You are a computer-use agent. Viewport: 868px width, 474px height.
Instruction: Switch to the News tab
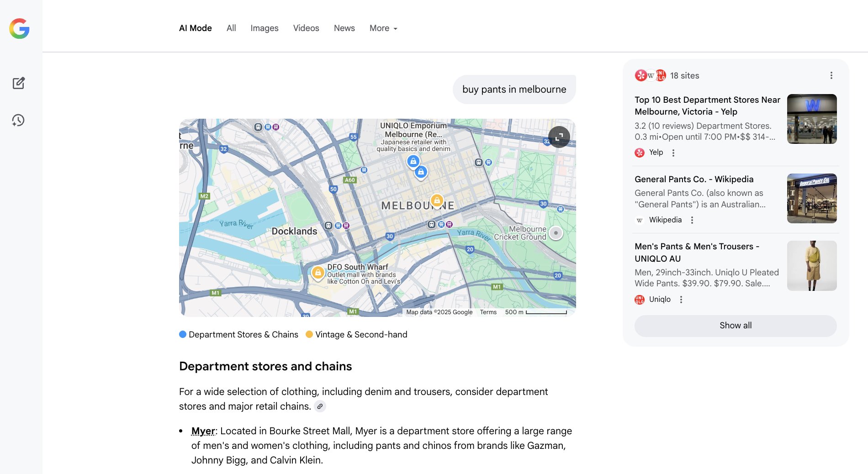(x=344, y=28)
